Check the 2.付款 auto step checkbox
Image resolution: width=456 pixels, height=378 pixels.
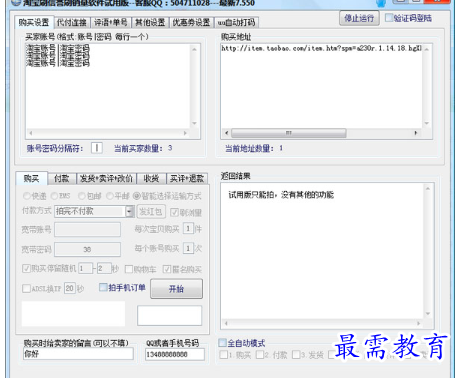point(260,355)
